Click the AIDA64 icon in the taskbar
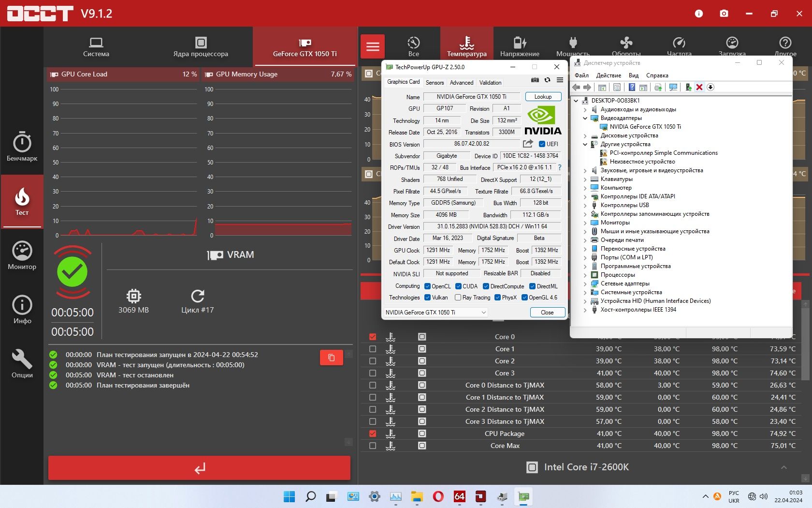The image size is (812, 508). coord(460,496)
